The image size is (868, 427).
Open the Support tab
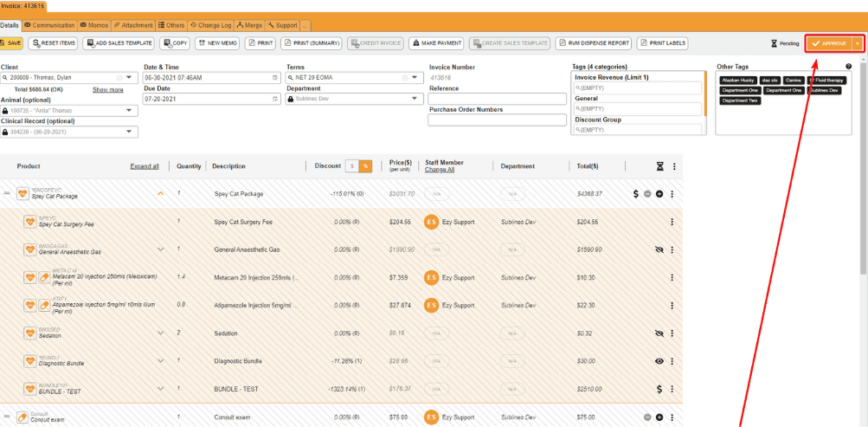(x=282, y=25)
